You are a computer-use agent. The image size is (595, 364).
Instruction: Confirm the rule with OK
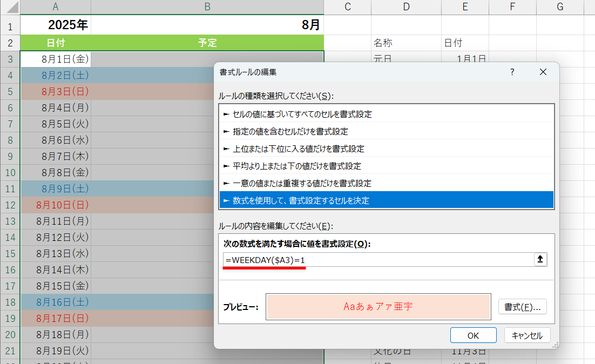point(473,335)
